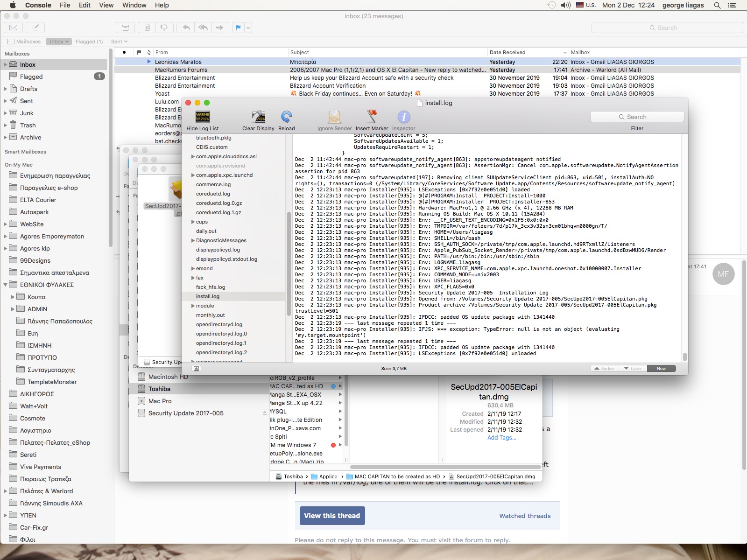Image resolution: width=747 pixels, height=560 pixels.
Task: Click the Junk icon in Mail toolbar
Action: 164,28
